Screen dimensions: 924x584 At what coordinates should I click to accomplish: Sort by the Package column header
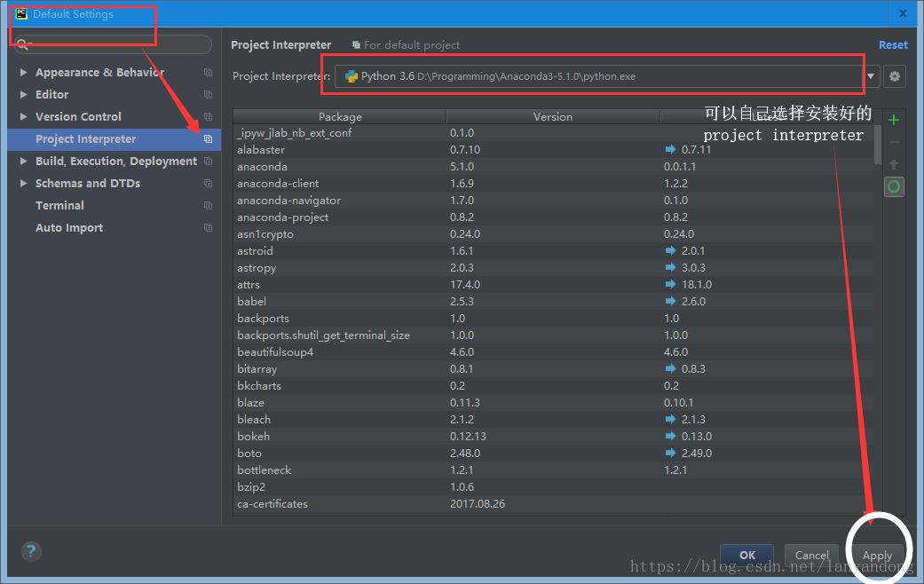pos(340,116)
